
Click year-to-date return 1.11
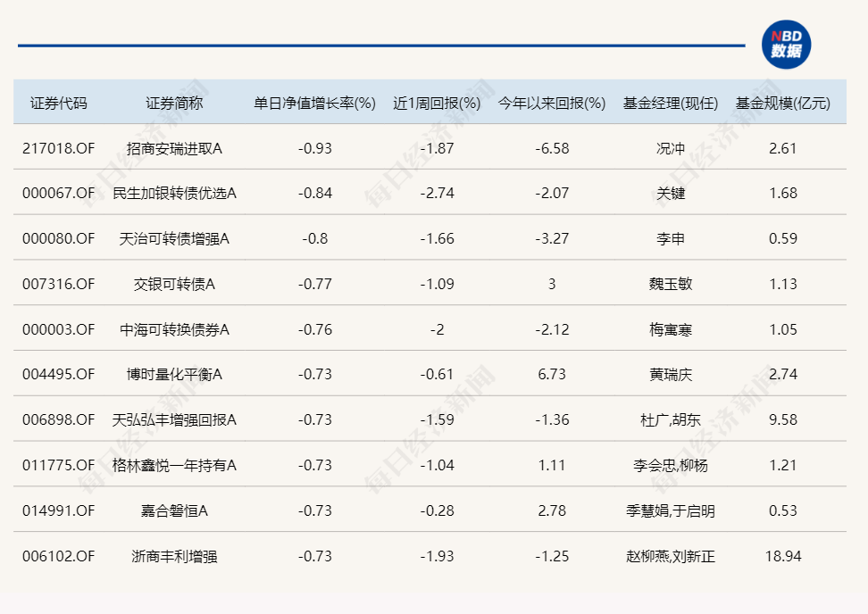(x=552, y=465)
